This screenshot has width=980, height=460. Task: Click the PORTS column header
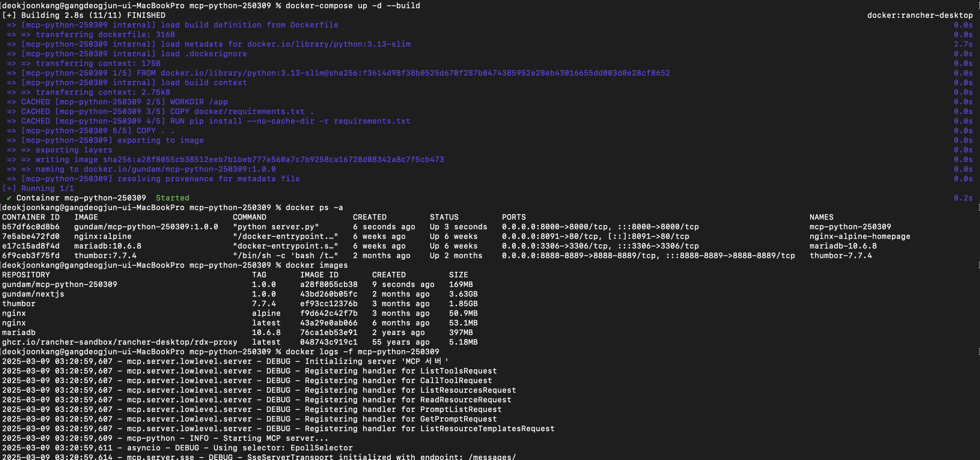514,217
